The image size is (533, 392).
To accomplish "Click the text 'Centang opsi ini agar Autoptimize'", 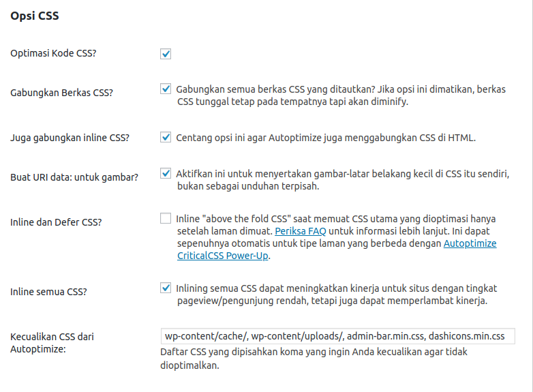I will pyautogui.click(x=326, y=138).
